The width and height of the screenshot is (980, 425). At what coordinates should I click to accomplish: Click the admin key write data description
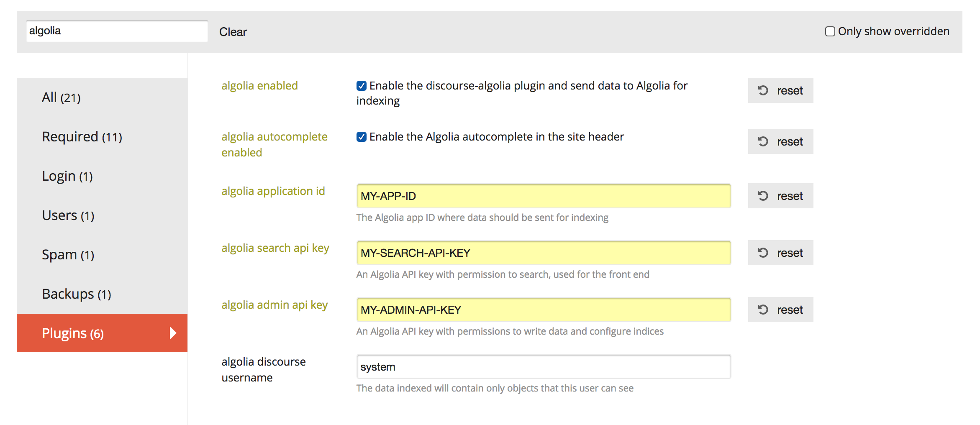click(510, 331)
